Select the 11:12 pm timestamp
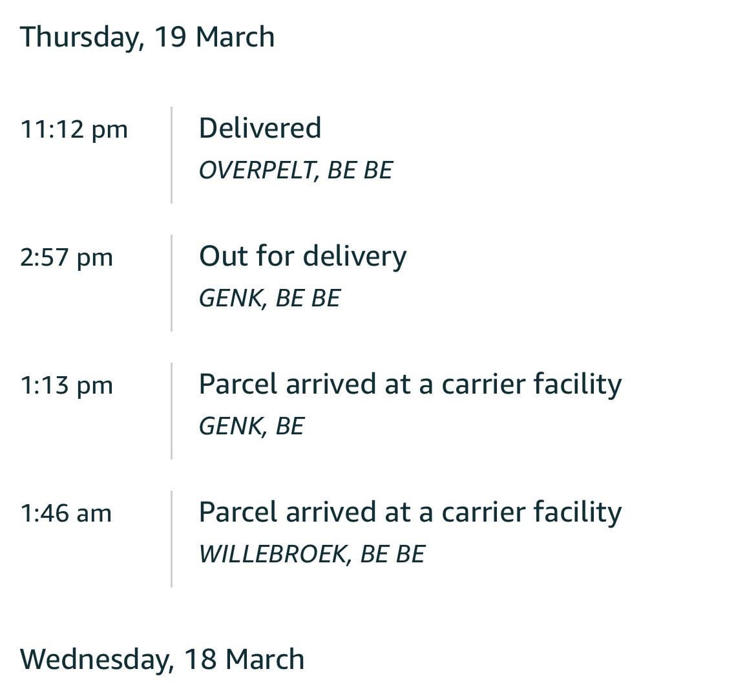This screenshot has width=756, height=700. 74,129
